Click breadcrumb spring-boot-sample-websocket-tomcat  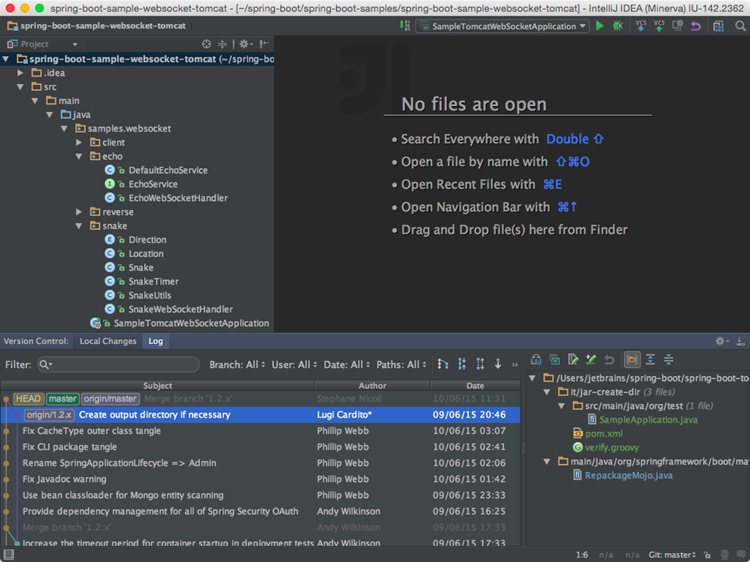[x=97, y=26]
